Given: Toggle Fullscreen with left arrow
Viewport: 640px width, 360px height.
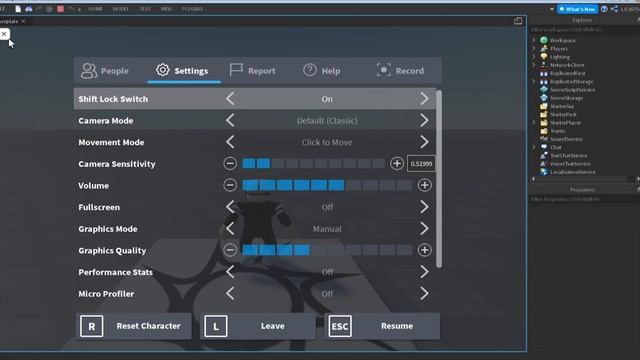Looking at the screenshot, I should coord(230,207).
